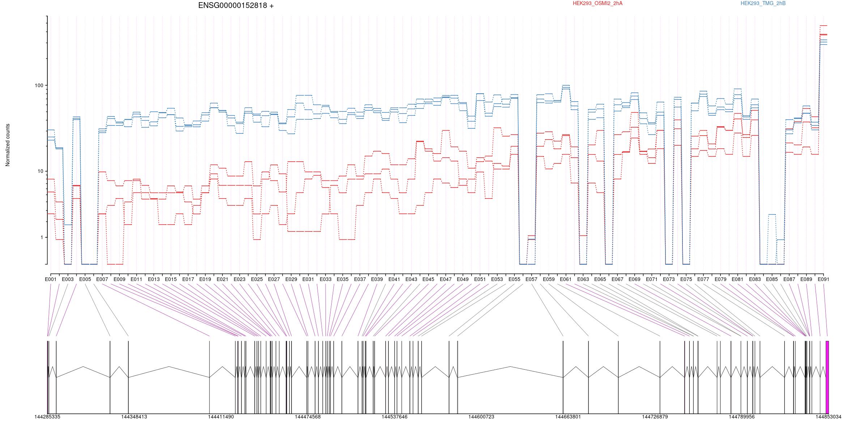Click exon label E017
This screenshot has width=868, height=434.
click(x=188, y=279)
